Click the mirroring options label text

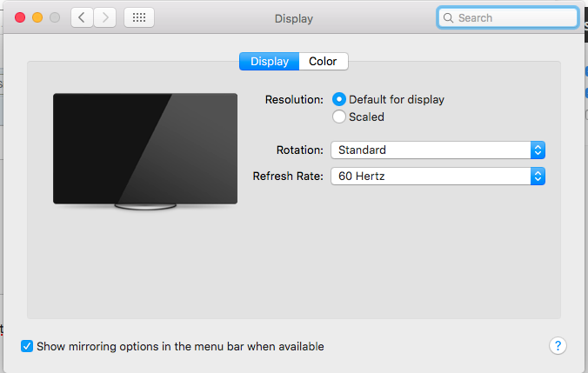click(x=180, y=346)
